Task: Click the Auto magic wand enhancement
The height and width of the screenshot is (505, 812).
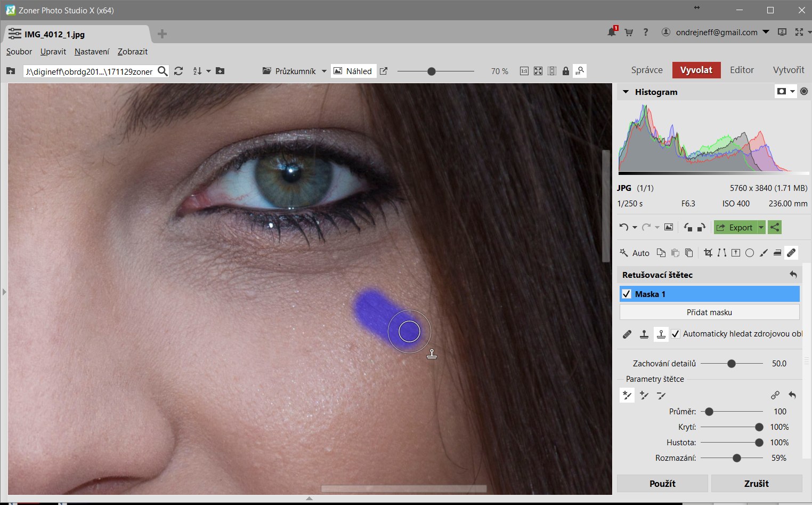Action: pos(634,253)
